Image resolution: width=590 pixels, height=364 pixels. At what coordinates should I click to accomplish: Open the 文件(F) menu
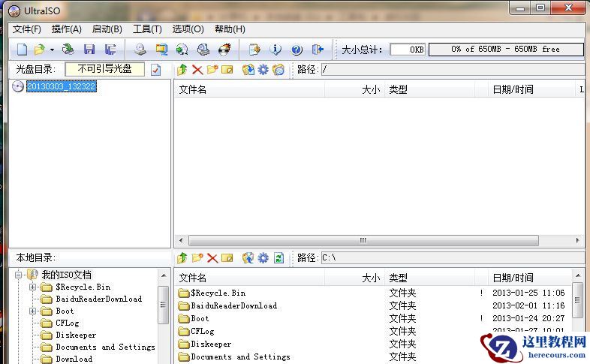click(x=27, y=29)
